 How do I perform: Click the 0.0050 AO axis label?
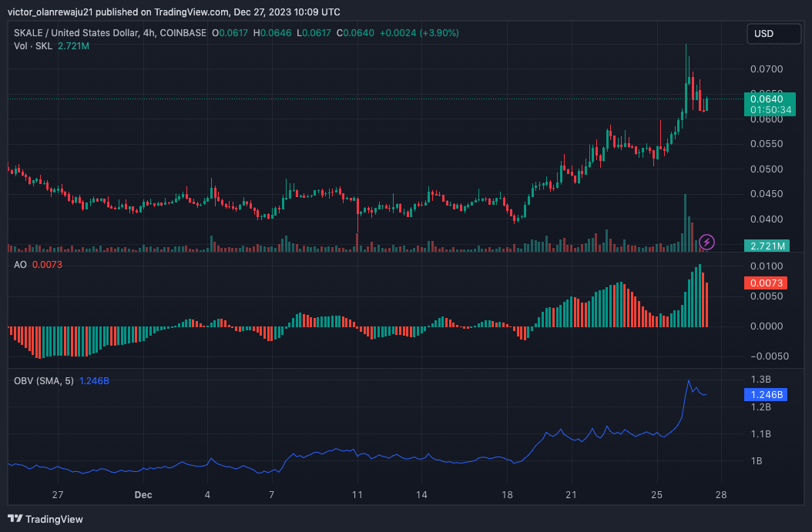click(x=767, y=296)
